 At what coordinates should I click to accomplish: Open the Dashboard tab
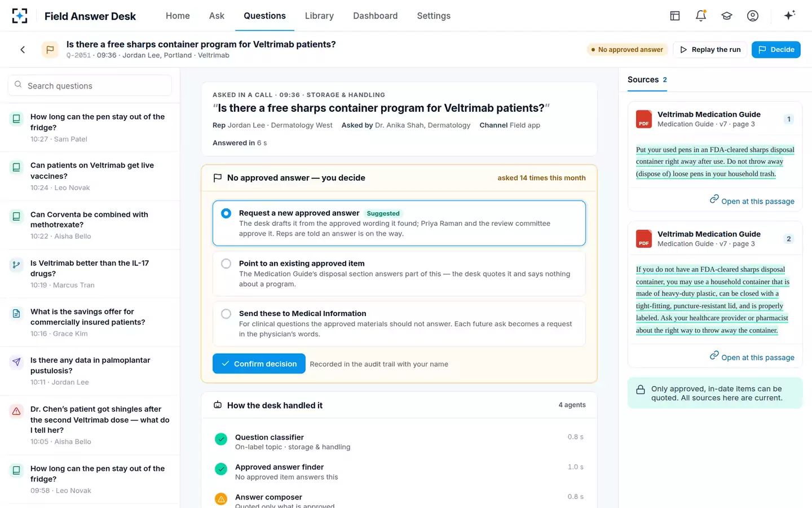(375, 16)
